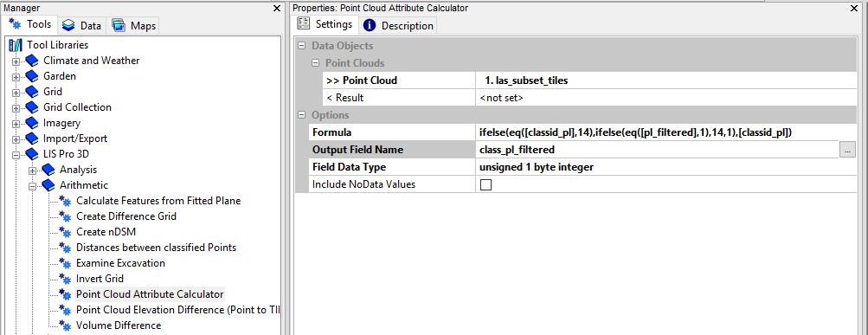Expand the Analysis tree node
The width and height of the screenshot is (868, 335).
click(x=32, y=171)
